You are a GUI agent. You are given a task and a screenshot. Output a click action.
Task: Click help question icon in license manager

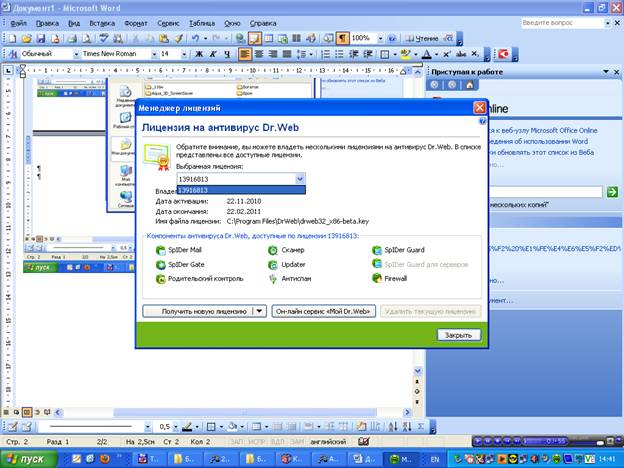click(x=482, y=121)
